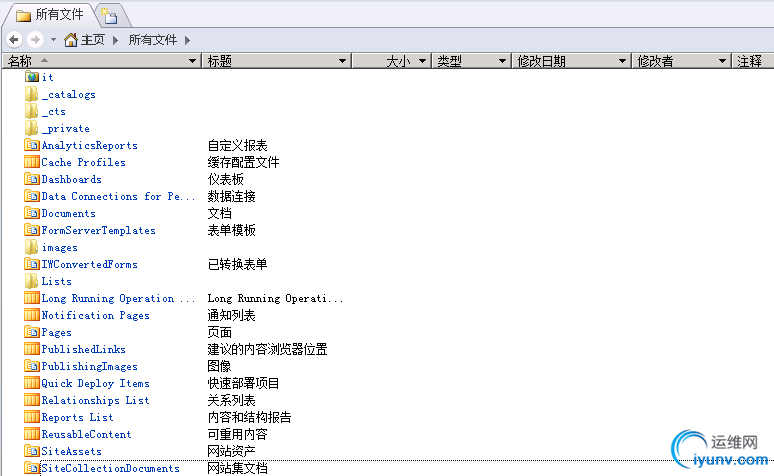Click the Reports List icon
The image size is (774, 476).
(32, 417)
